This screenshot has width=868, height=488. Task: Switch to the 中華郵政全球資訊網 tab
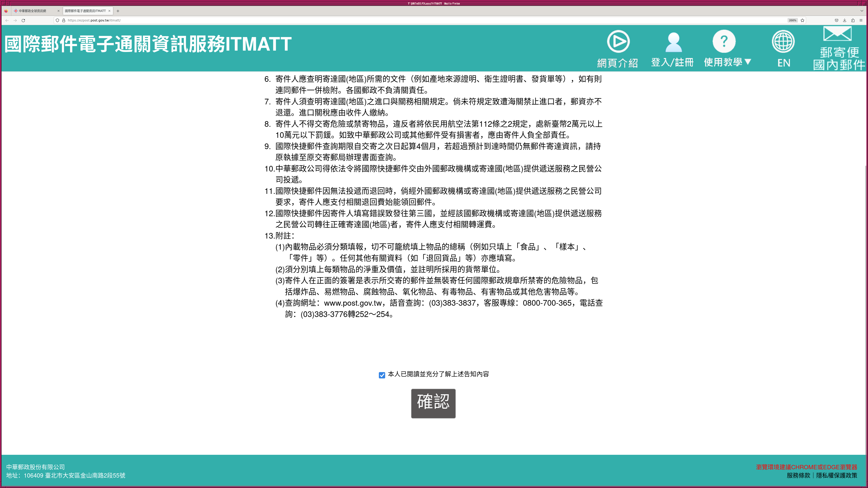point(33,11)
